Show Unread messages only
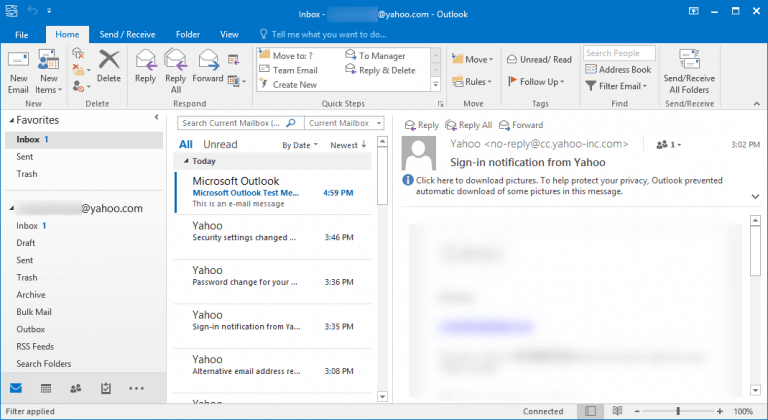768x420 pixels. coord(220,145)
